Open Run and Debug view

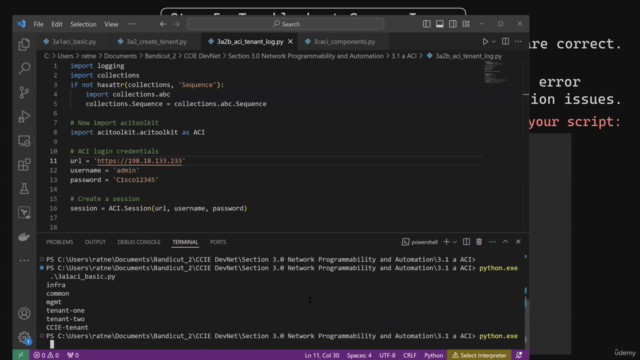(x=24, y=117)
